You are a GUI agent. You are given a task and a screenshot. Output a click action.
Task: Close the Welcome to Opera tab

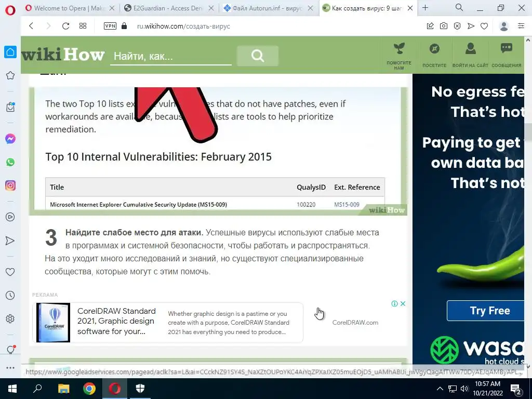pyautogui.click(x=112, y=8)
